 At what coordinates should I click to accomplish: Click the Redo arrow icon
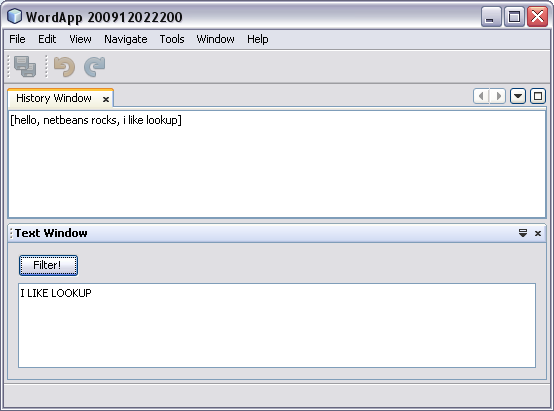[x=95, y=66]
